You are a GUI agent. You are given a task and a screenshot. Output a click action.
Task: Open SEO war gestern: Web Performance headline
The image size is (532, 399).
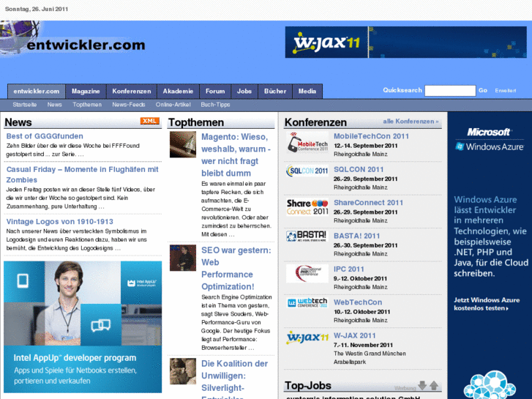click(x=236, y=268)
